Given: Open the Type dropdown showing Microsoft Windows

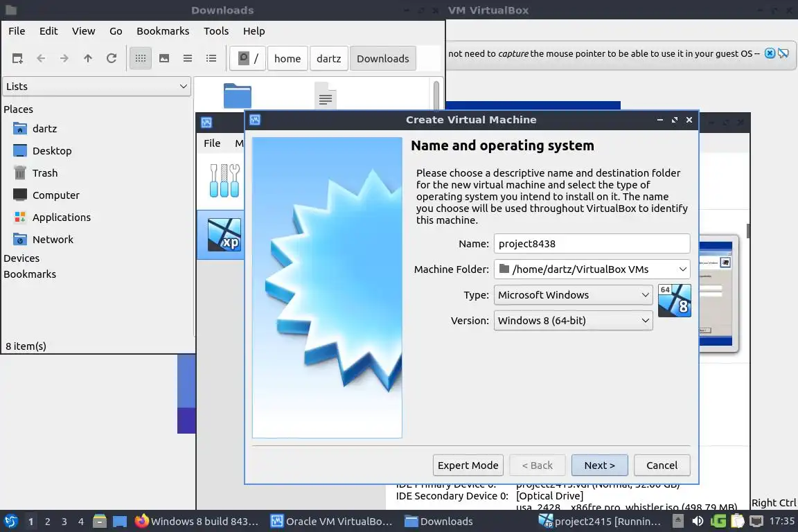Looking at the screenshot, I should pos(573,295).
